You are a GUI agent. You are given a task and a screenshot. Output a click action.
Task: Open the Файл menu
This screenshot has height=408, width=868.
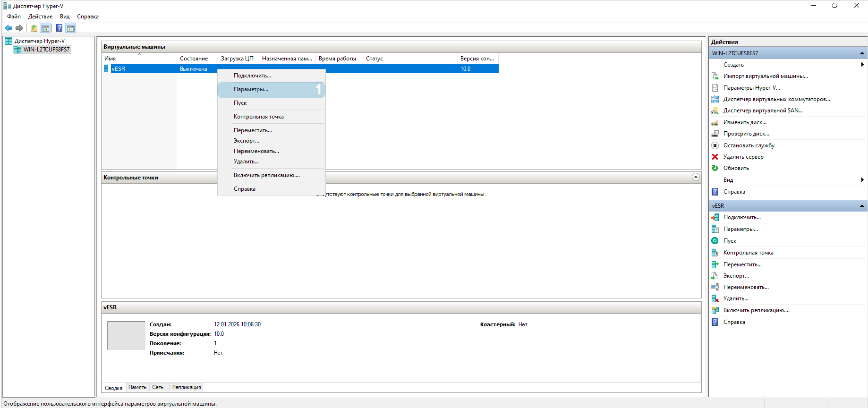click(x=14, y=17)
